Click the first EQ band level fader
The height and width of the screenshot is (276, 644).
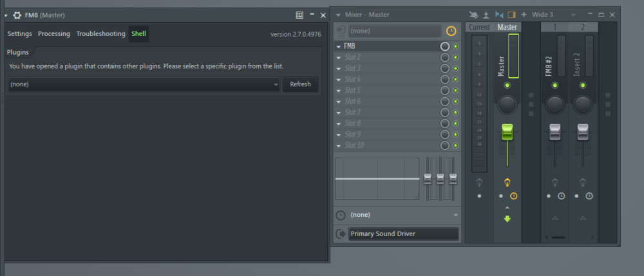pyautogui.click(x=428, y=179)
